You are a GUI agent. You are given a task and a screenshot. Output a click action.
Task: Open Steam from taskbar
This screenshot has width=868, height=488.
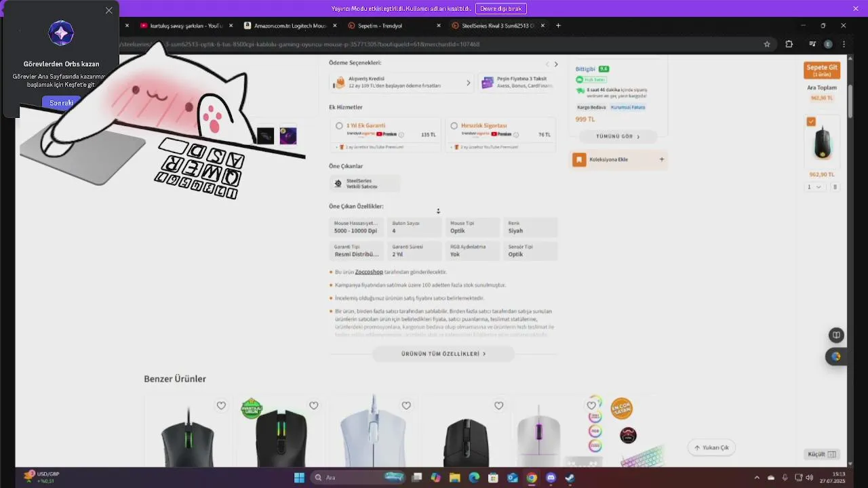pos(570,477)
